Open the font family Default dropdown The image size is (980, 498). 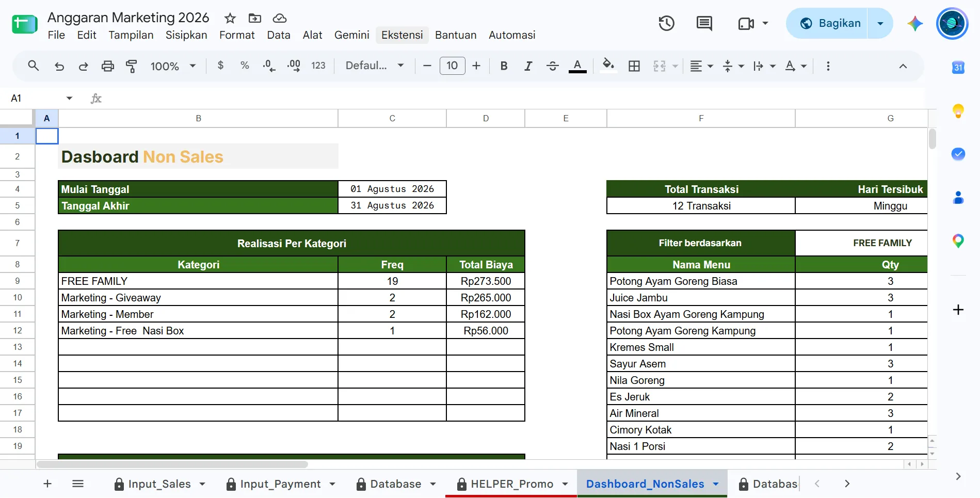coord(375,66)
